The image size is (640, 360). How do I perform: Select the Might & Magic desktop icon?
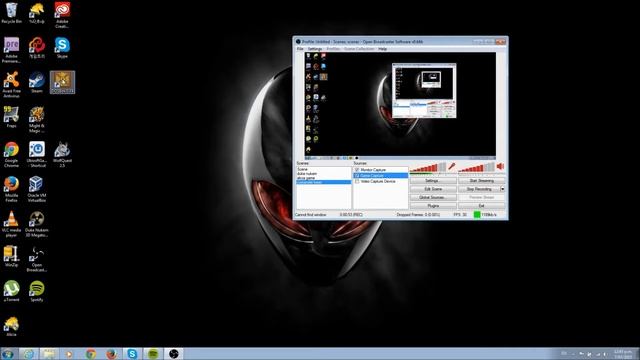[x=37, y=120]
